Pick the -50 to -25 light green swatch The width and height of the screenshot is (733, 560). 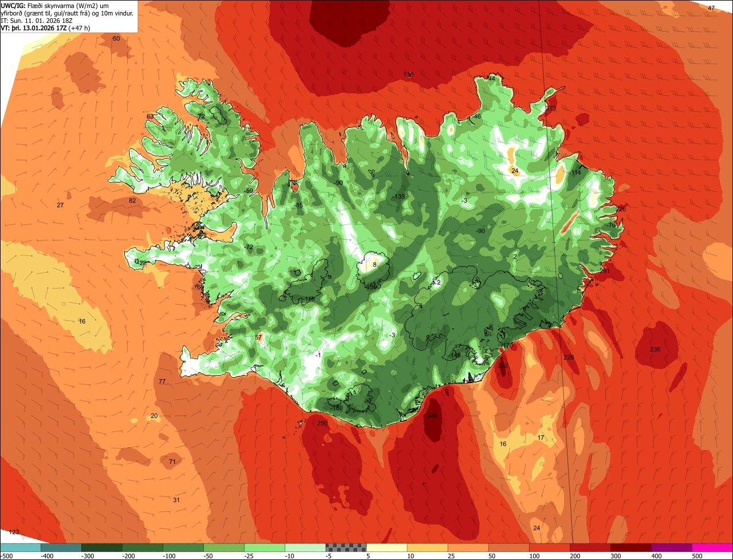tap(224, 547)
